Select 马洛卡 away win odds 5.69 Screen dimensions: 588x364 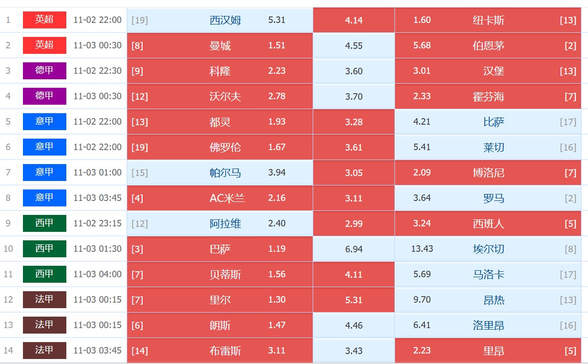(422, 274)
